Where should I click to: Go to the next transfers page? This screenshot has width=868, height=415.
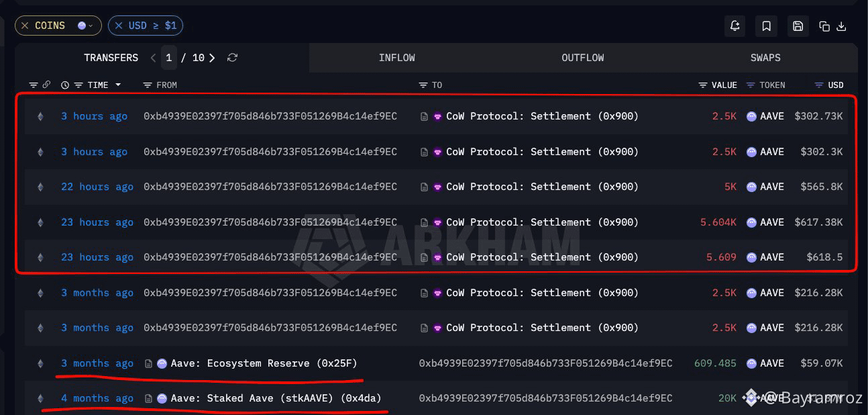pos(212,58)
